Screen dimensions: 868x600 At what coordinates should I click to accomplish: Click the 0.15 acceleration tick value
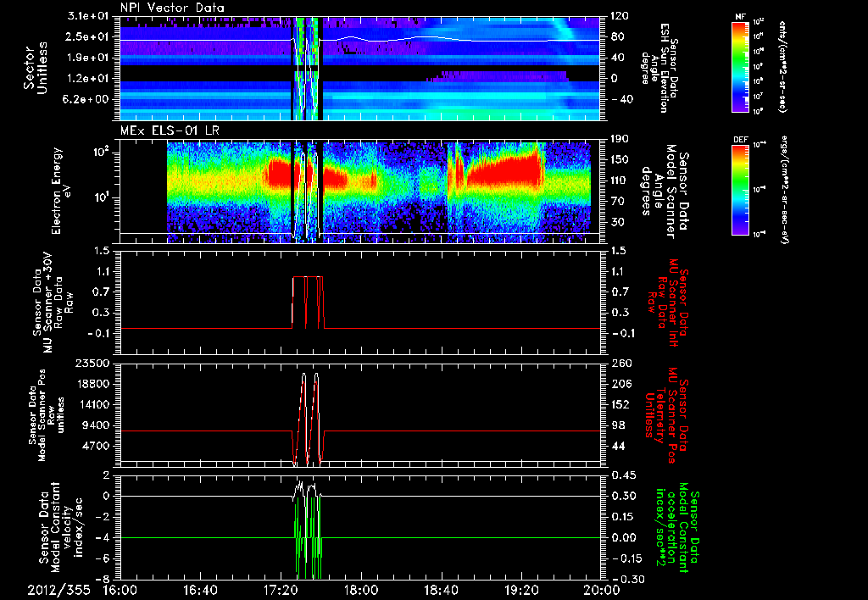(623, 517)
